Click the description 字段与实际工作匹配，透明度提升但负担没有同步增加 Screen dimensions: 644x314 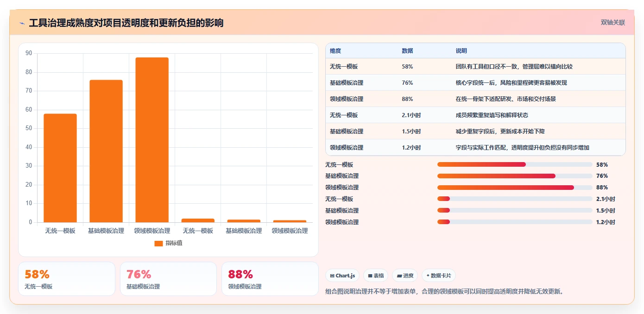523,148
